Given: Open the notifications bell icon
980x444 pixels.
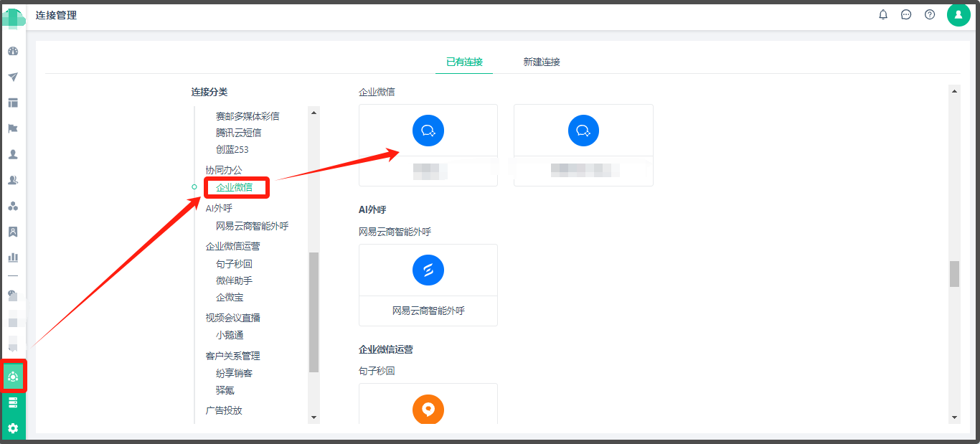Looking at the screenshot, I should click(883, 14).
